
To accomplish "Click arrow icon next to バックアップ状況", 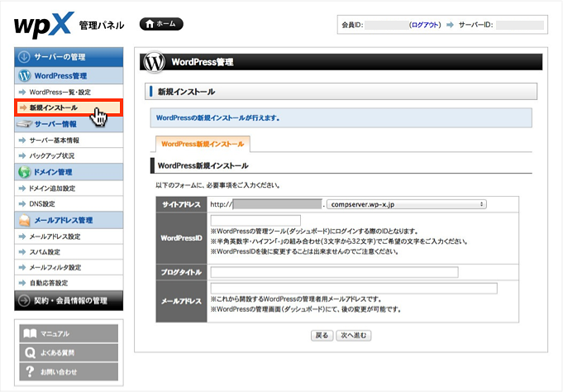I will (22, 155).
